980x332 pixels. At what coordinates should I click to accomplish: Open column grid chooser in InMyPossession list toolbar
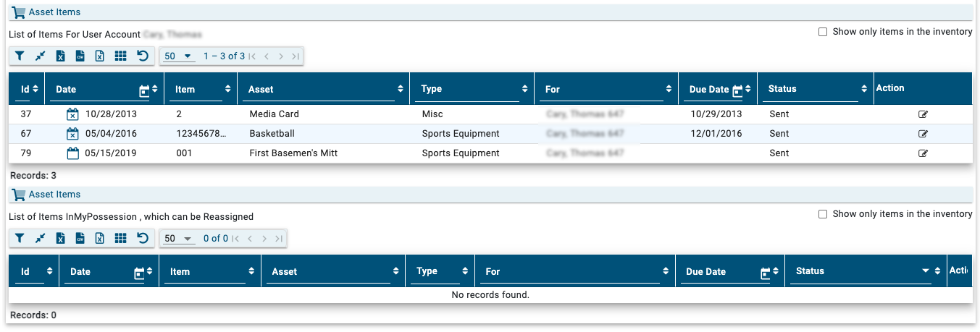click(x=121, y=239)
